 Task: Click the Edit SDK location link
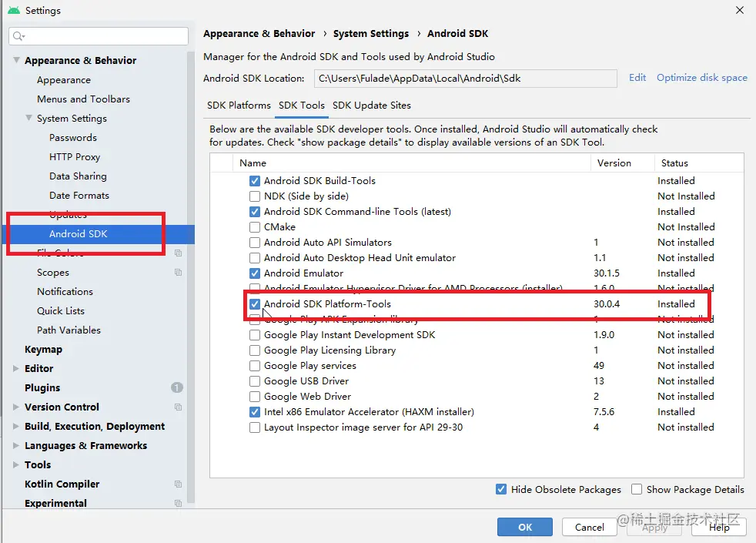(x=637, y=78)
